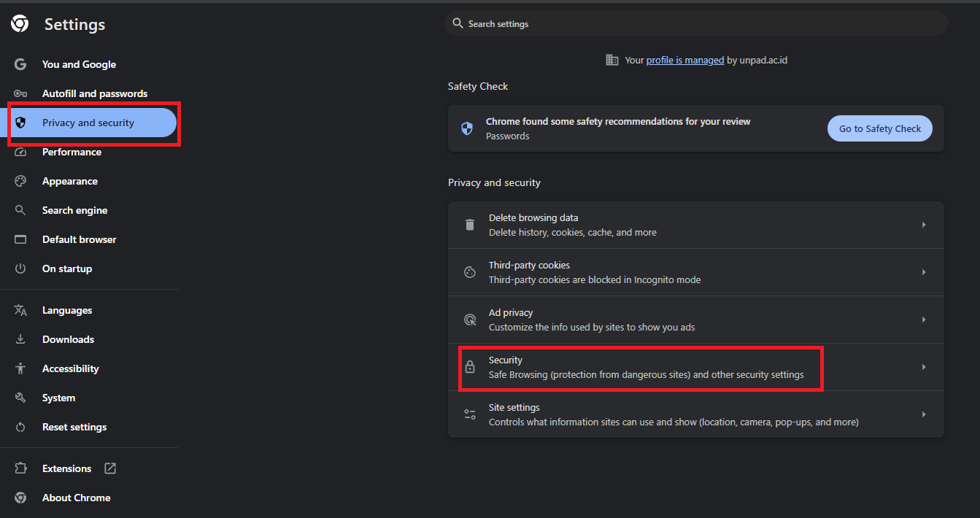Click the Ad privacy target icon
Screen dimensions: 980x518
[x=470, y=320]
